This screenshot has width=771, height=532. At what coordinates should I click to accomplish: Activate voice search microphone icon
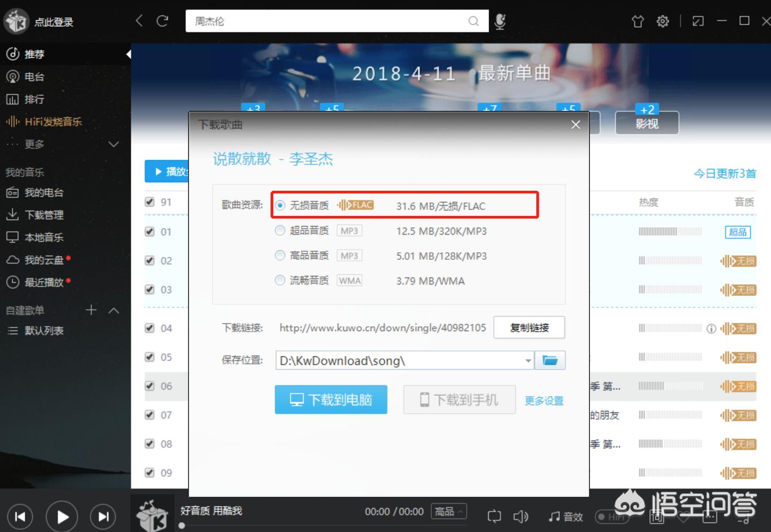500,21
